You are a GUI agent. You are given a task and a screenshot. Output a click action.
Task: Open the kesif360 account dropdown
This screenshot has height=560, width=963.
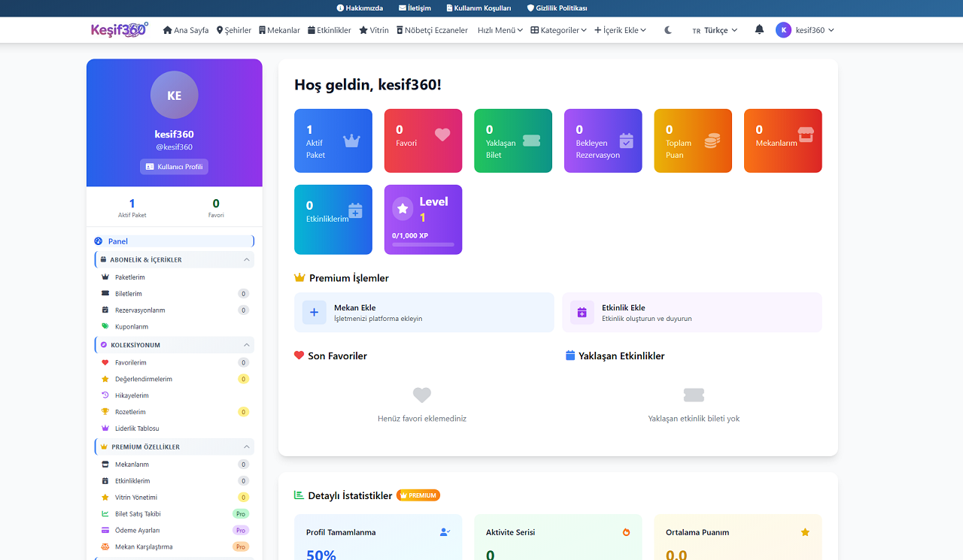pyautogui.click(x=805, y=30)
